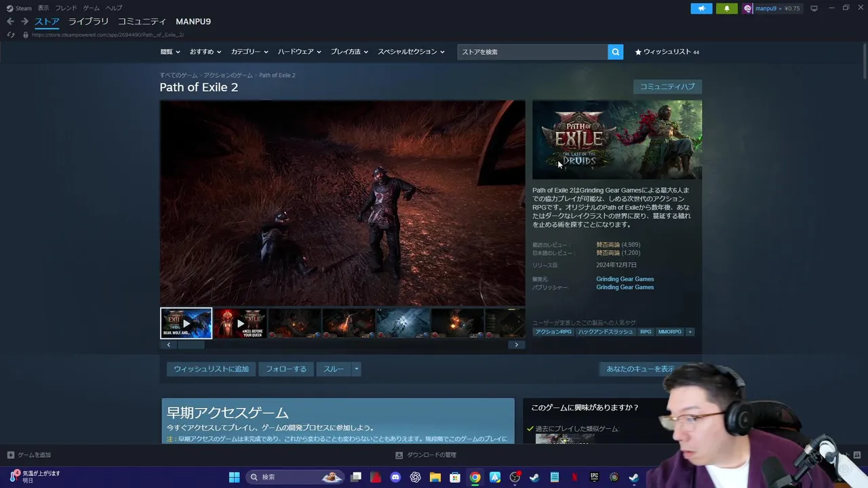
Task: Go back with the left arrow
Action: coord(10,22)
